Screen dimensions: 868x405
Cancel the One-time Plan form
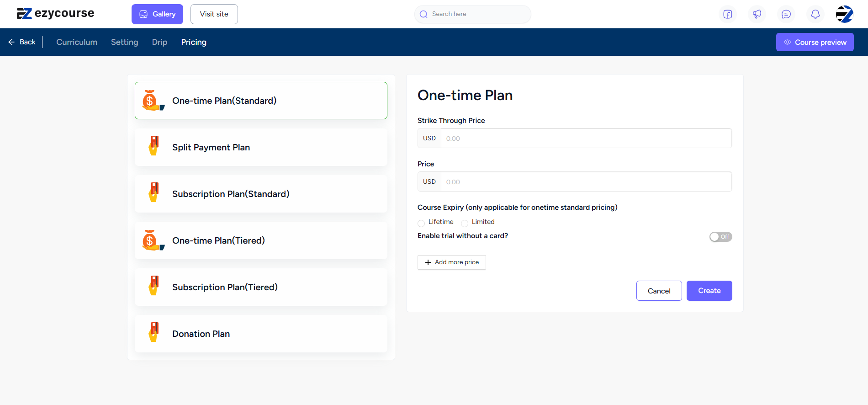[659, 291]
